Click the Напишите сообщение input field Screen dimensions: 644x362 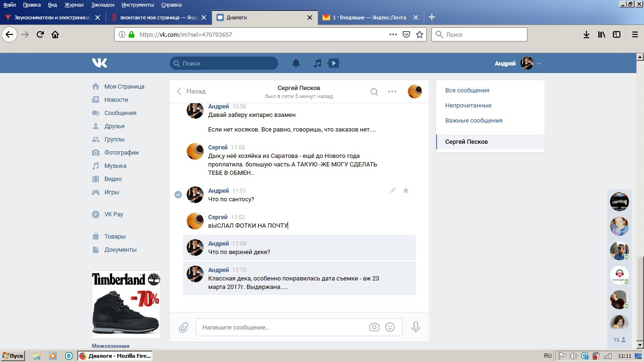pos(283,327)
